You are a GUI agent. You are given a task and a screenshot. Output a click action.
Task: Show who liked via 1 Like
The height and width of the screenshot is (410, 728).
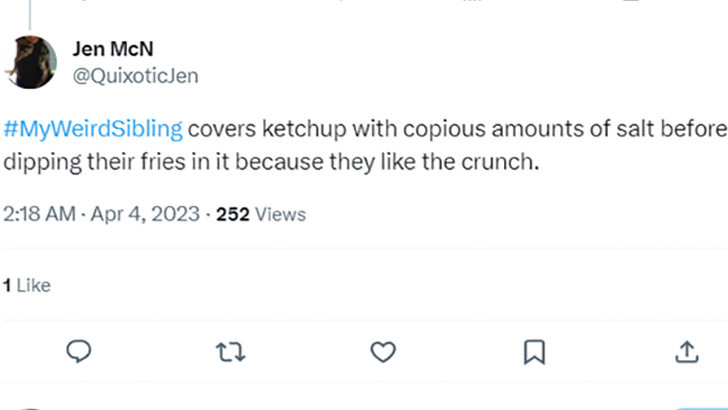27,285
